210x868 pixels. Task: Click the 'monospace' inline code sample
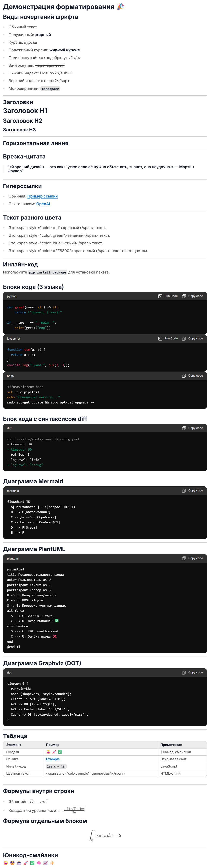(x=50, y=89)
